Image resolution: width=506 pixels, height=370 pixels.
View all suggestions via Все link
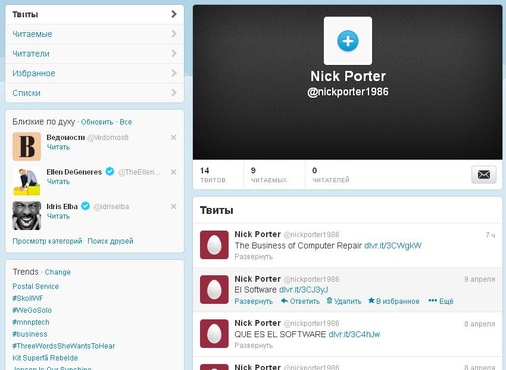coord(126,122)
